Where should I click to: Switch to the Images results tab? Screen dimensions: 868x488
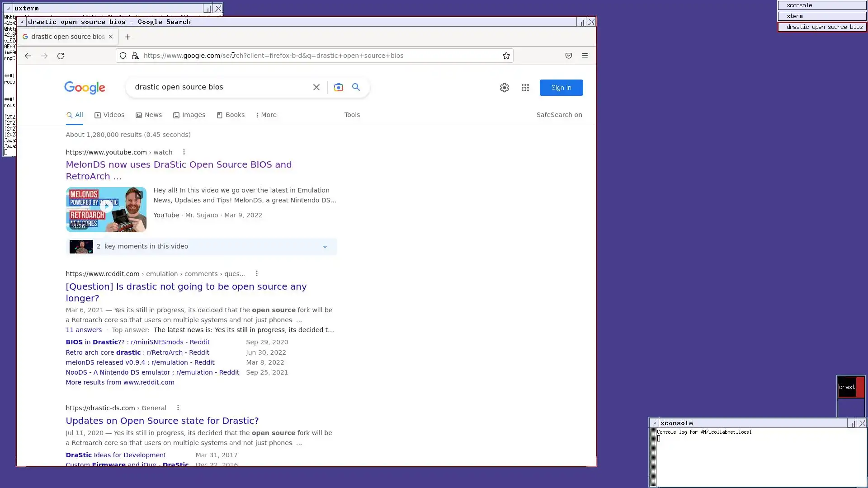click(189, 115)
